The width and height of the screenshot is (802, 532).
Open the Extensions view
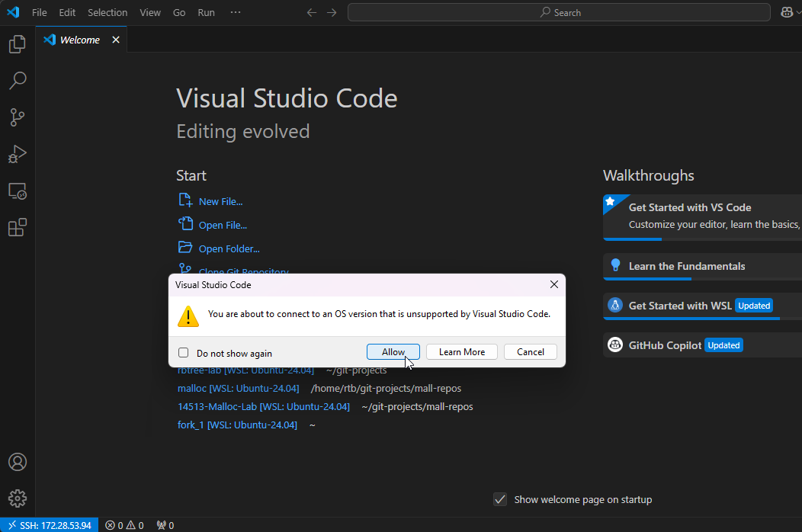pos(18,228)
